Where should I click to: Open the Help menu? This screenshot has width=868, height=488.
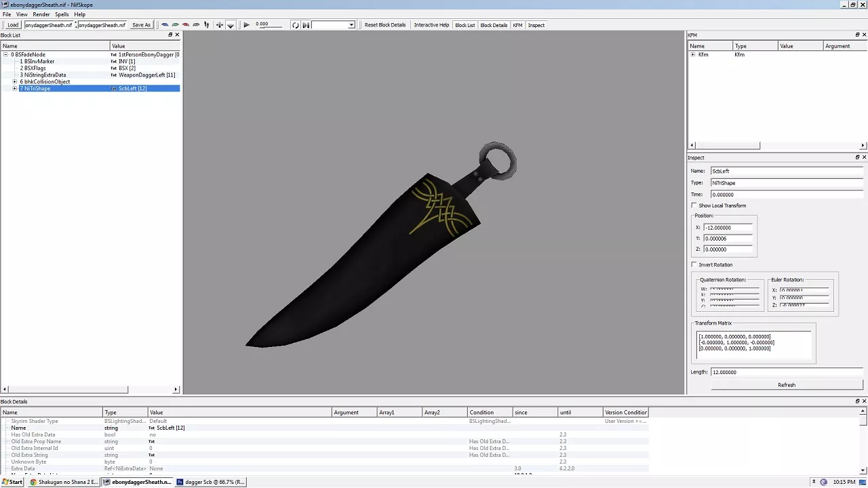click(x=80, y=14)
